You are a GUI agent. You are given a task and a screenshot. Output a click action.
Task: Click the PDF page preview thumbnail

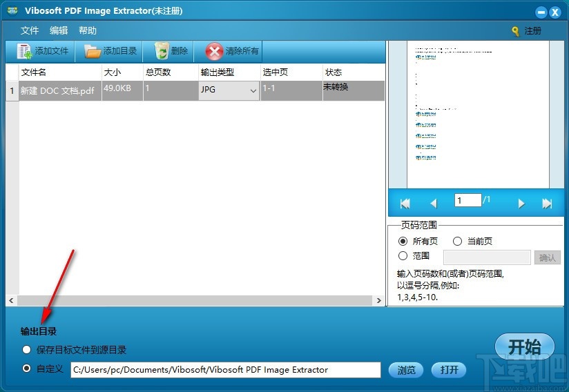[x=478, y=115]
